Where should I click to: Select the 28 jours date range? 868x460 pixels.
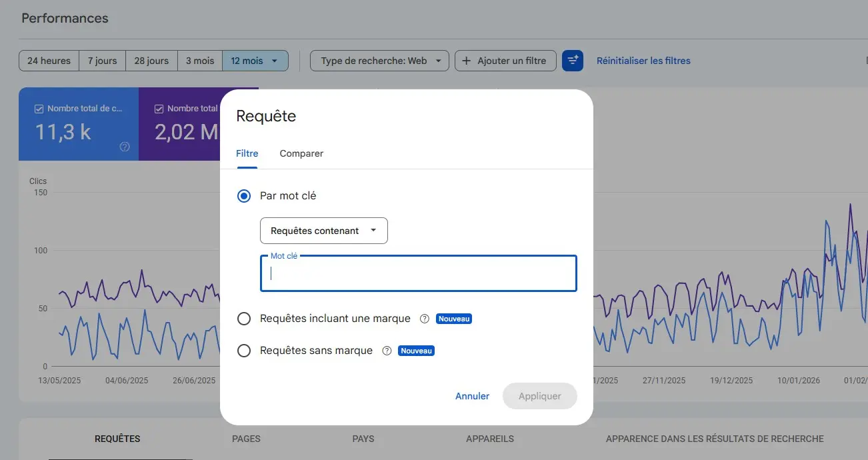[x=151, y=60]
